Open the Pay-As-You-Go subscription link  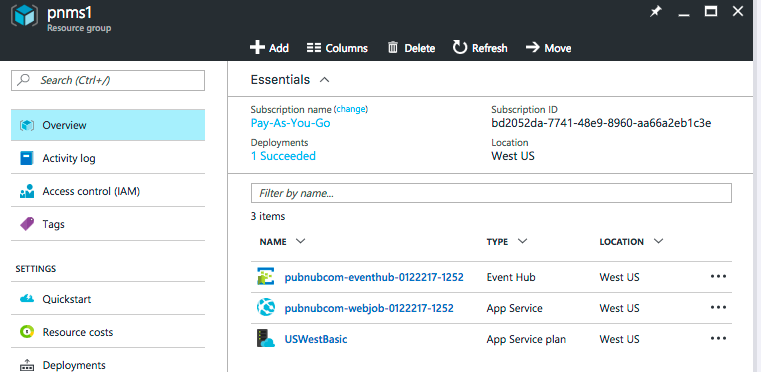[x=290, y=123]
